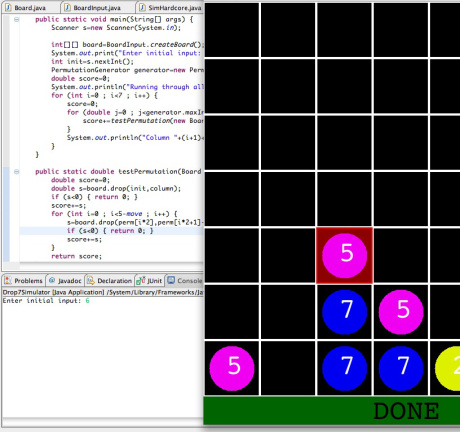Click the Declaration view icon
This screenshot has height=432, width=460.
point(91,280)
